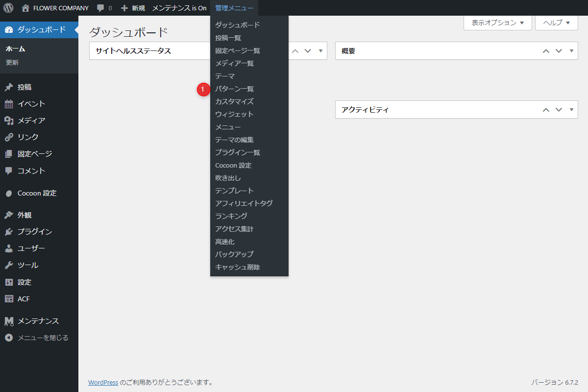588x392 pixels.
Task: Open the ヘルプ dropdown
Action: pyautogui.click(x=557, y=23)
